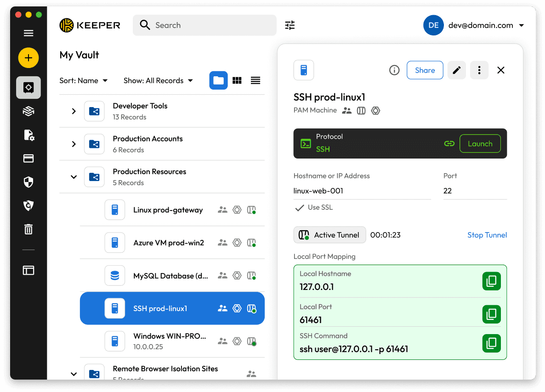Click the Stop Tunnel link
The image size is (545, 392).
(x=487, y=235)
